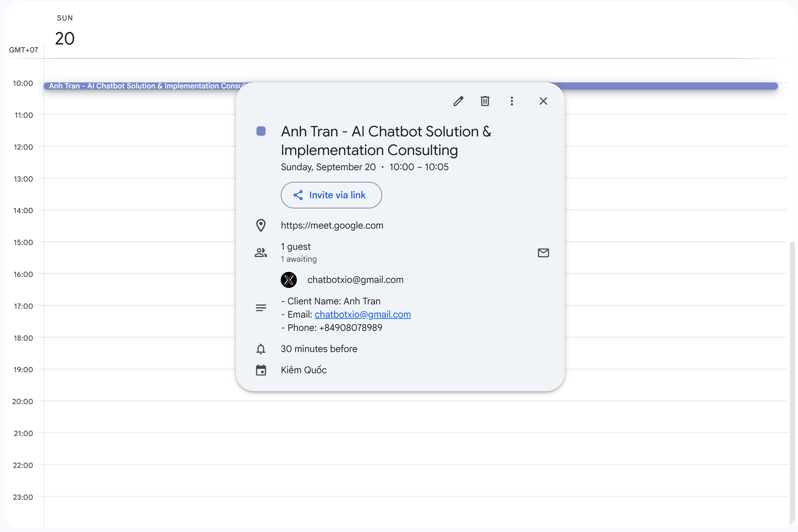Click the date number 20 header
Screen dimensions: 798x532
[65, 38]
